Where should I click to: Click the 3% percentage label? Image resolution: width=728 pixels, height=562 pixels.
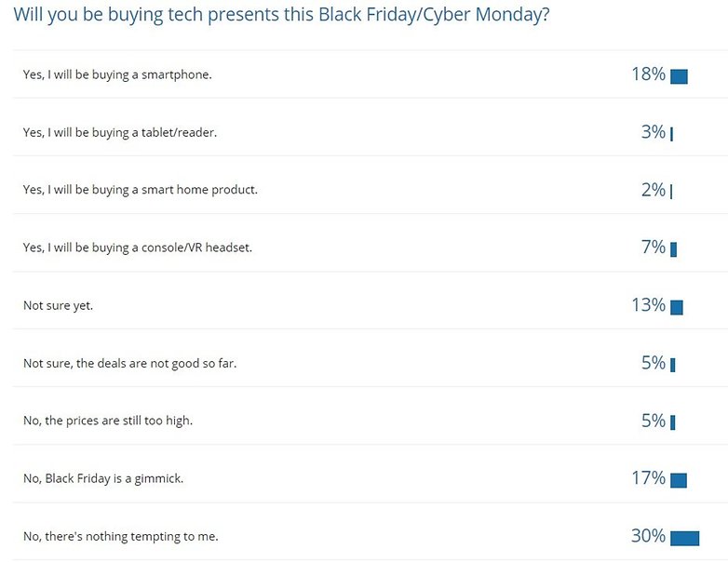tap(654, 132)
